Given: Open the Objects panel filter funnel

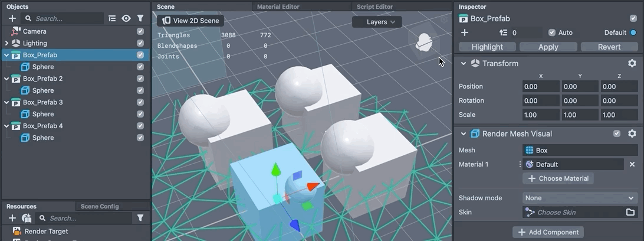Looking at the screenshot, I should pos(140,18).
